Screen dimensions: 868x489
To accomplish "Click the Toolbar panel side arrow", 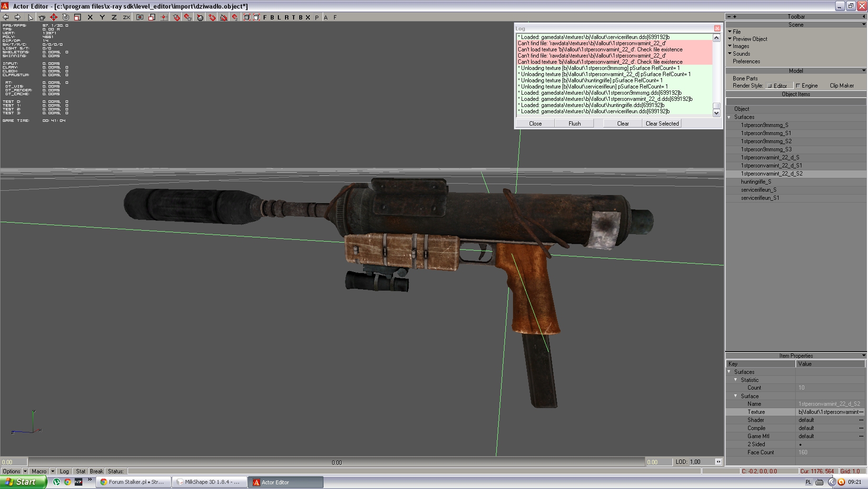I will 864,17.
